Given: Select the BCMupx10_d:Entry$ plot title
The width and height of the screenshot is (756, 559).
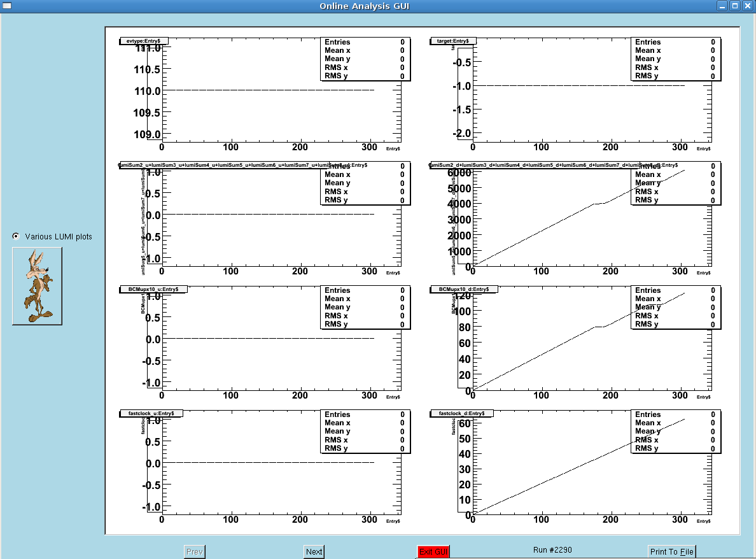Looking at the screenshot, I should pyautogui.click(x=464, y=290).
